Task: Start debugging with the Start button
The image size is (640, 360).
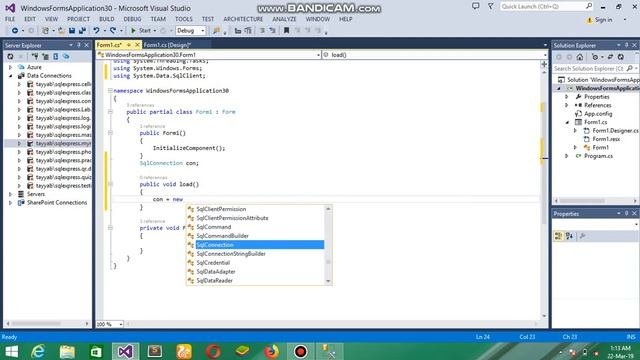Action: click(x=141, y=31)
